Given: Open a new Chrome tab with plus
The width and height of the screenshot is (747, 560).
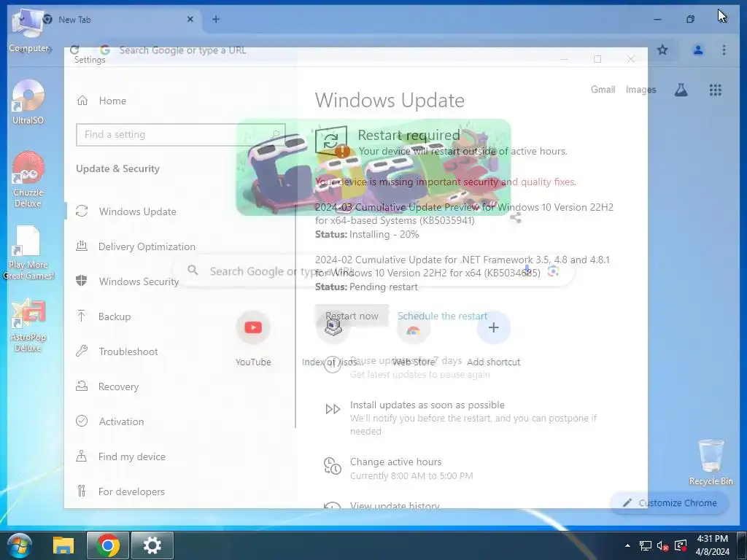Looking at the screenshot, I should (x=216, y=19).
